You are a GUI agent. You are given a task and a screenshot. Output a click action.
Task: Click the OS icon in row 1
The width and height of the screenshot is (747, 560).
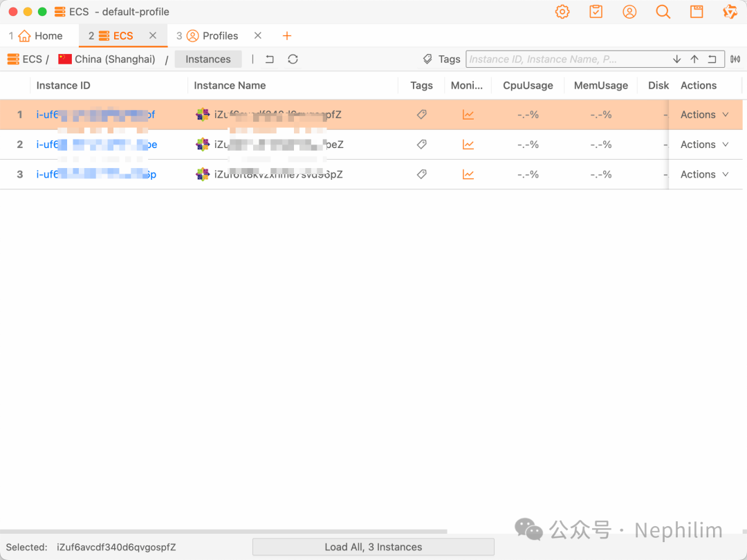(x=203, y=114)
